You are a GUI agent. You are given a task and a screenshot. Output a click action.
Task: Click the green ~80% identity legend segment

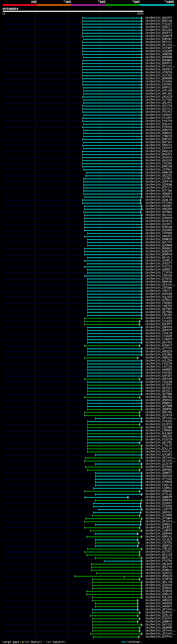pos(123,5)
